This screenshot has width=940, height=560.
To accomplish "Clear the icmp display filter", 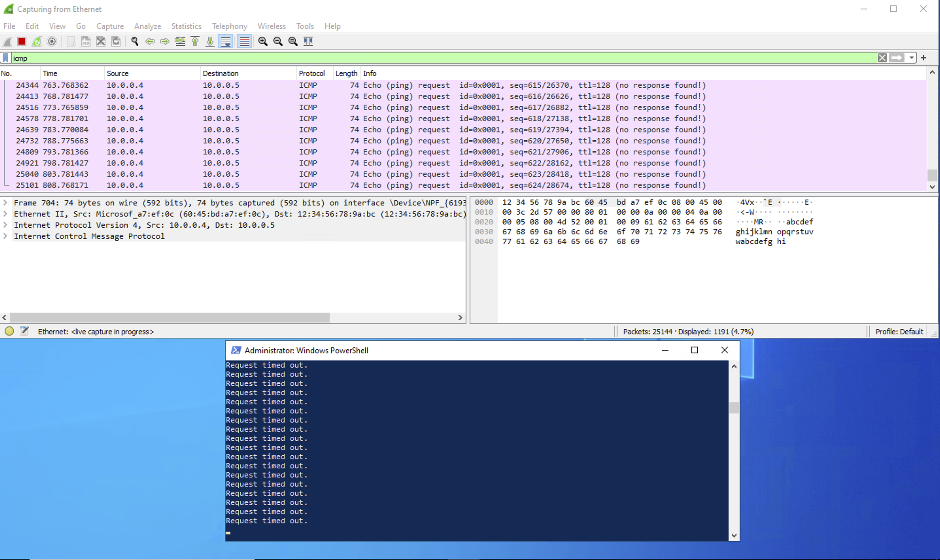I will [882, 58].
